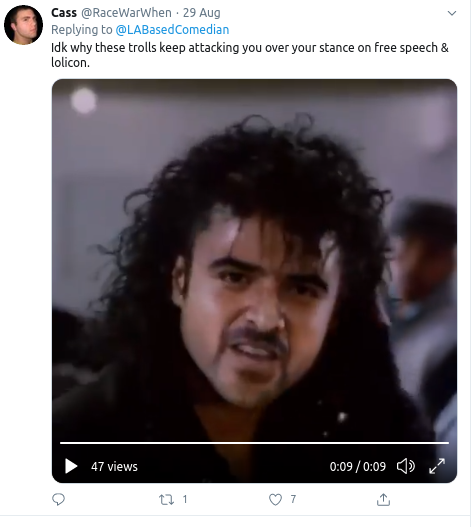Seek on the video progress bar
471x527 pixels.
254,443
